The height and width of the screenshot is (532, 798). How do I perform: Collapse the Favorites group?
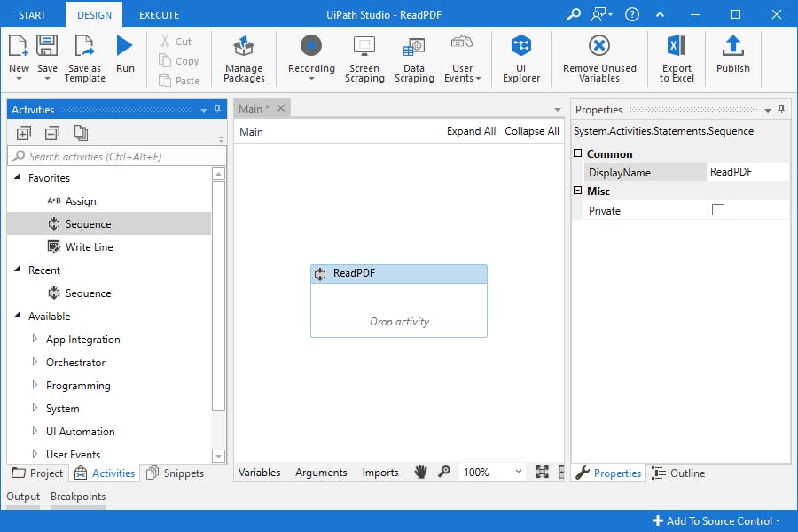[x=18, y=177]
